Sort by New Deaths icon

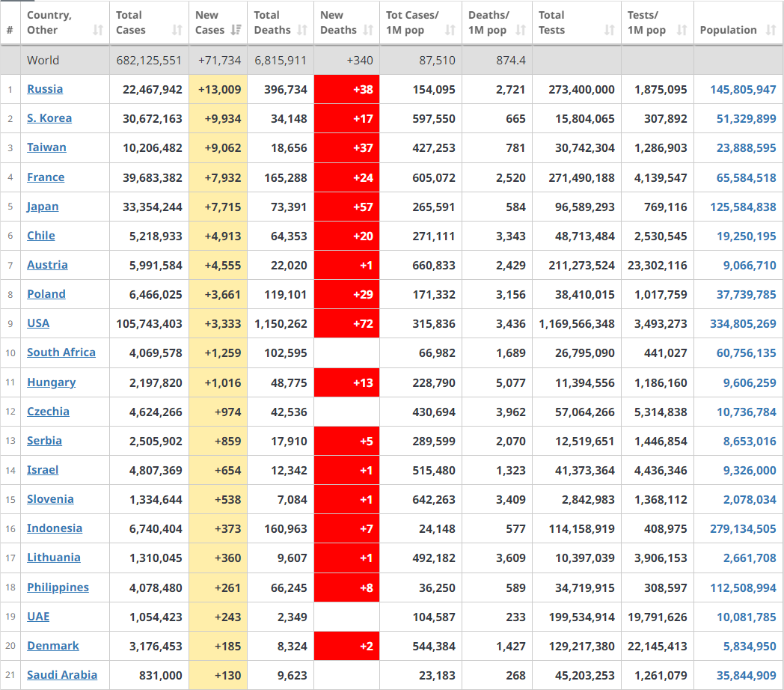click(368, 30)
